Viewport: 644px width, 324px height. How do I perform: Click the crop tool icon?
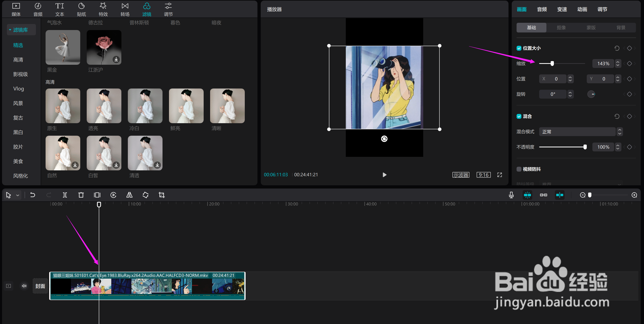click(x=162, y=195)
